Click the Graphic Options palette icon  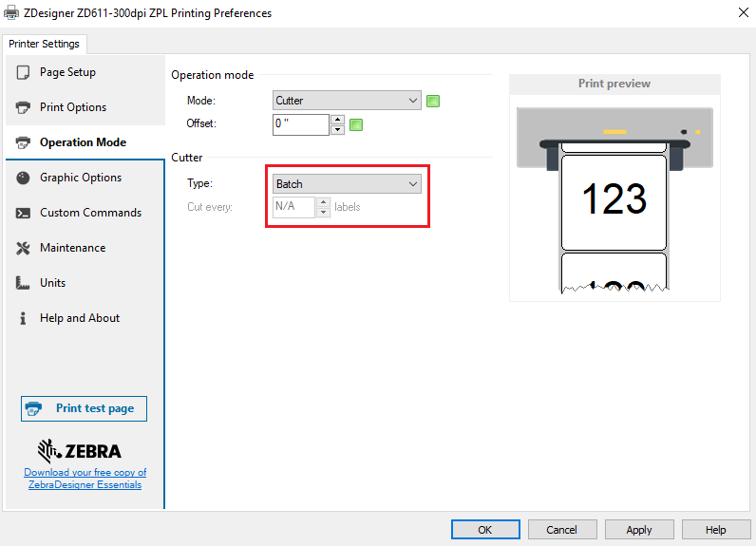coord(23,178)
